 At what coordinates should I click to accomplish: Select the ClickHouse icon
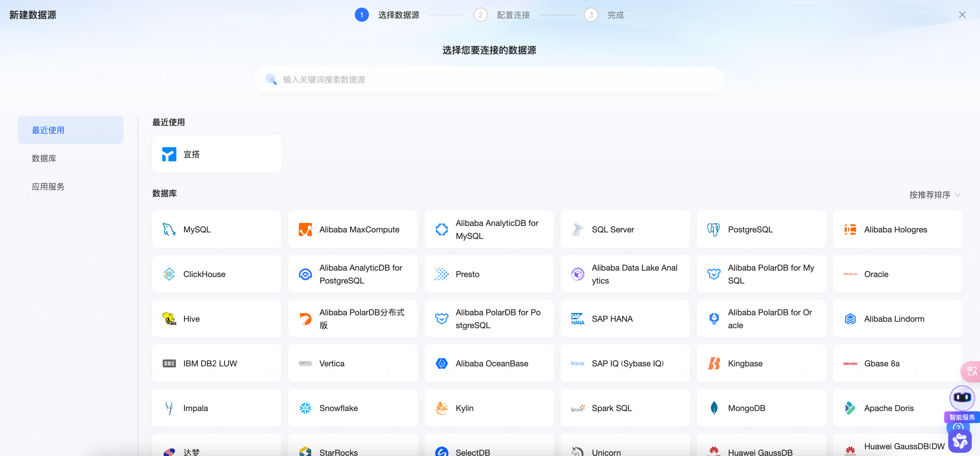[x=169, y=274]
